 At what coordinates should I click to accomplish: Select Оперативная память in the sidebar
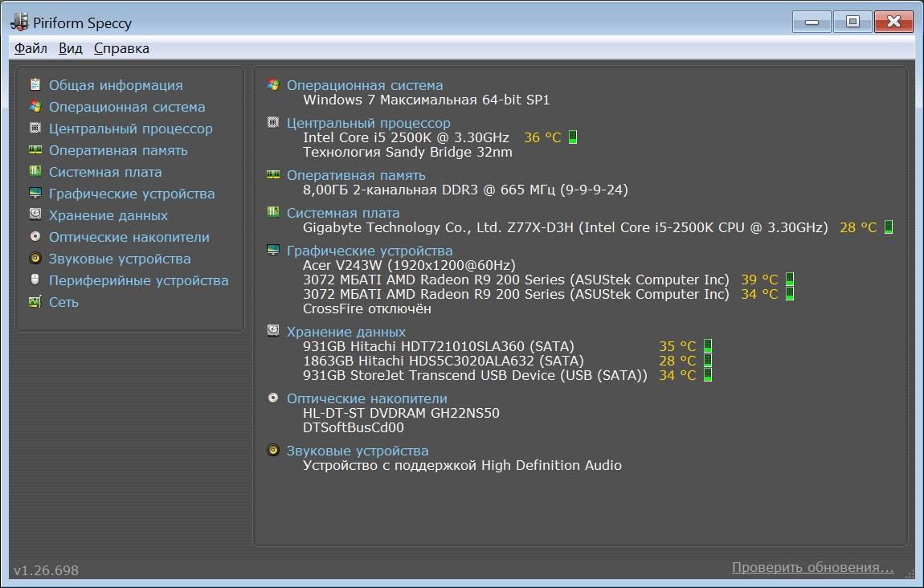[x=118, y=150]
